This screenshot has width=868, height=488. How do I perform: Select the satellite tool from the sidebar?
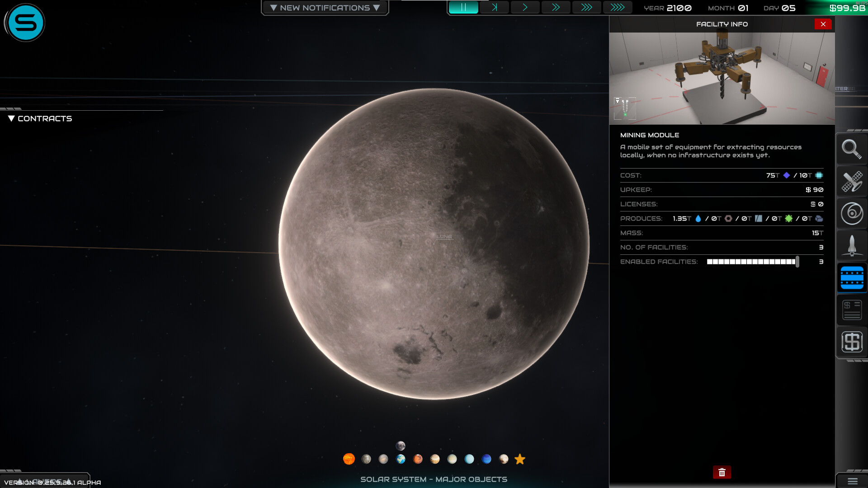point(852,182)
